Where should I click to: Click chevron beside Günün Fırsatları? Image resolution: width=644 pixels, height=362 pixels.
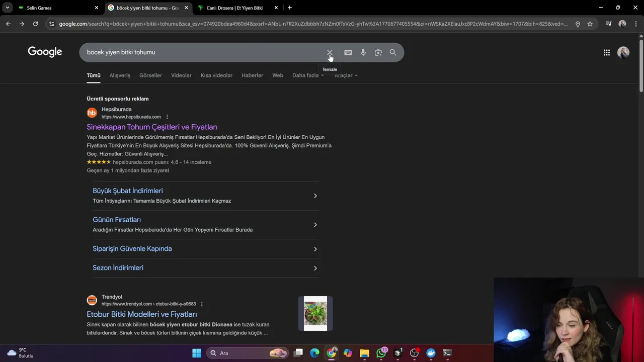(315, 225)
